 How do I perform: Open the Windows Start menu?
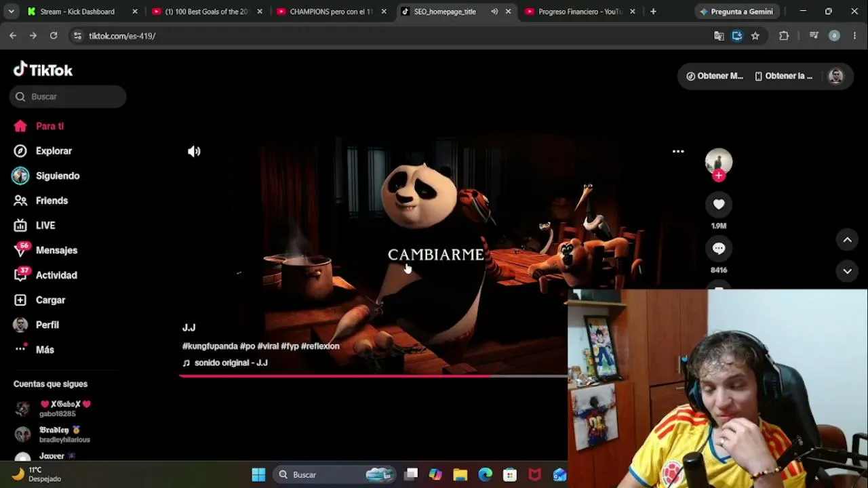click(258, 474)
